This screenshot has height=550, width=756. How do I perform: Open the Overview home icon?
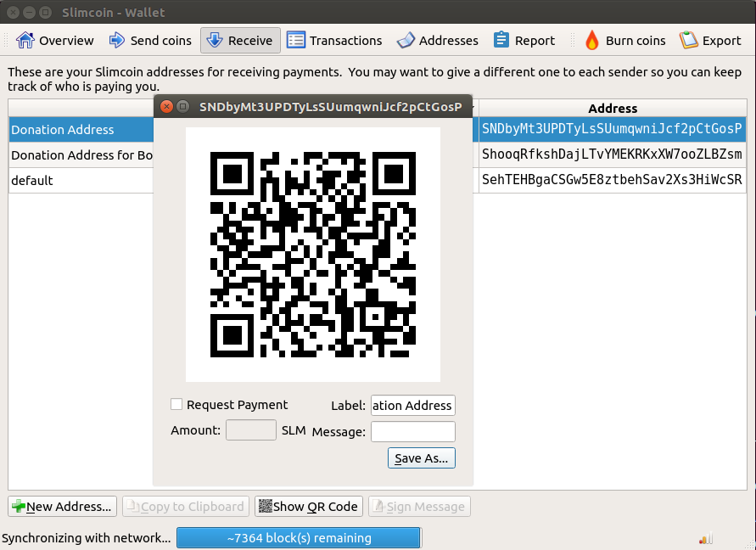(25, 40)
